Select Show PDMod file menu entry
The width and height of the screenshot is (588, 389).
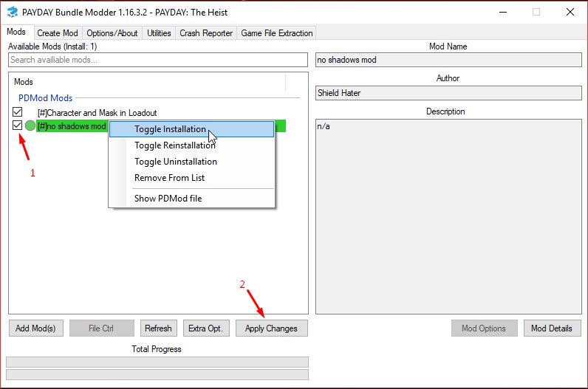point(191,199)
